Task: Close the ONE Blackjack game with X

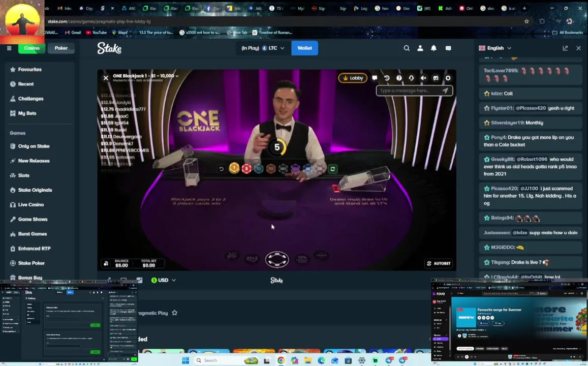Action: pyautogui.click(x=106, y=78)
